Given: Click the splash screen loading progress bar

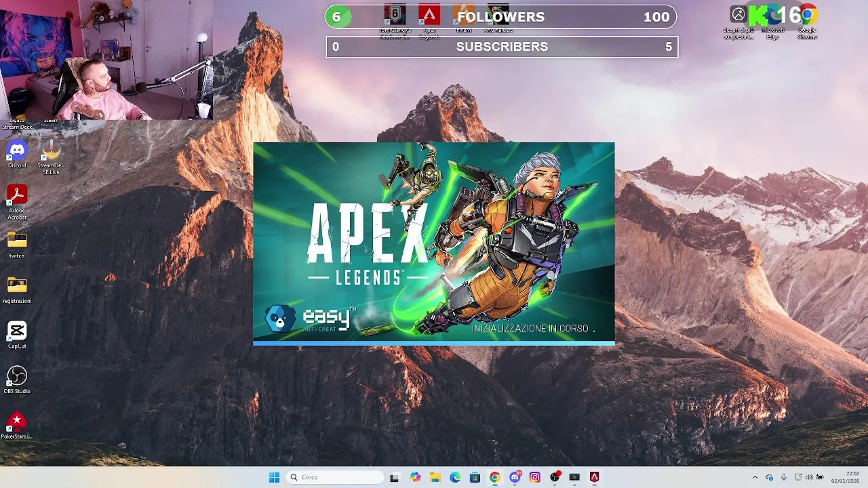Looking at the screenshot, I should click(x=434, y=343).
